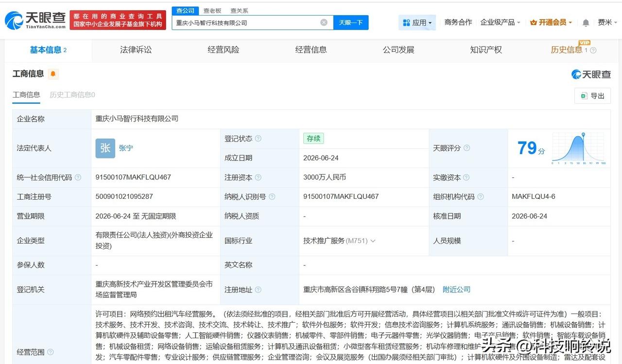Click credit code 91500107MAKFLQU467 under 统一社会信用代码

click(133, 177)
